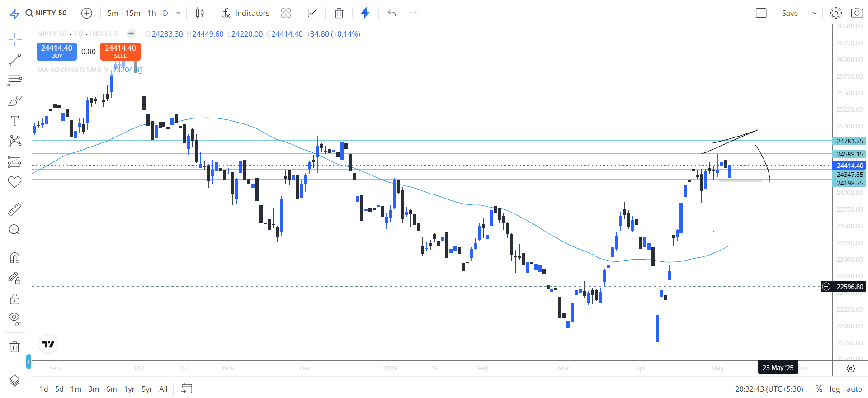The height and width of the screenshot is (398, 868).
Task: Set range to 5d
Action: (x=59, y=389)
